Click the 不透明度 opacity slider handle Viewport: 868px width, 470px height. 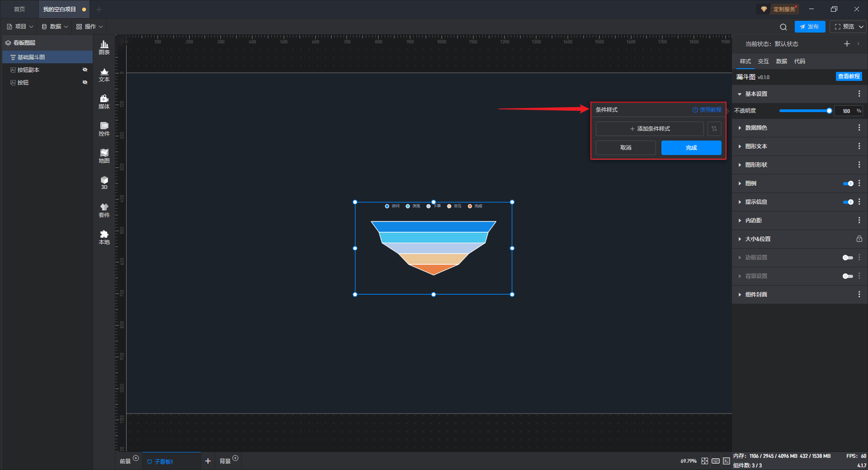(829, 111)
